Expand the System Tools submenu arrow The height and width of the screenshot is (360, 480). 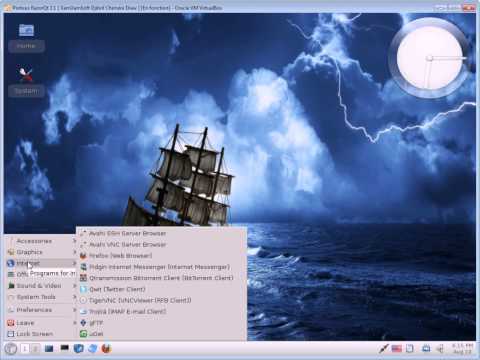coord(74,297)
